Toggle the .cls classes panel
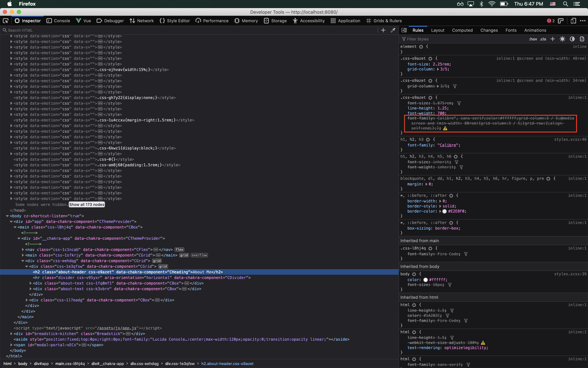Image resolution: width=588 pixels, height=368 pixels. tap(543, 39)
